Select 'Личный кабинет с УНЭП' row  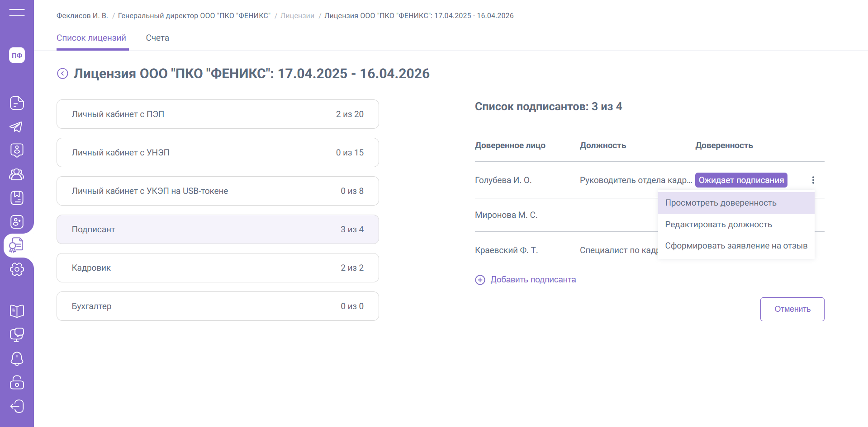click(218, 153)
